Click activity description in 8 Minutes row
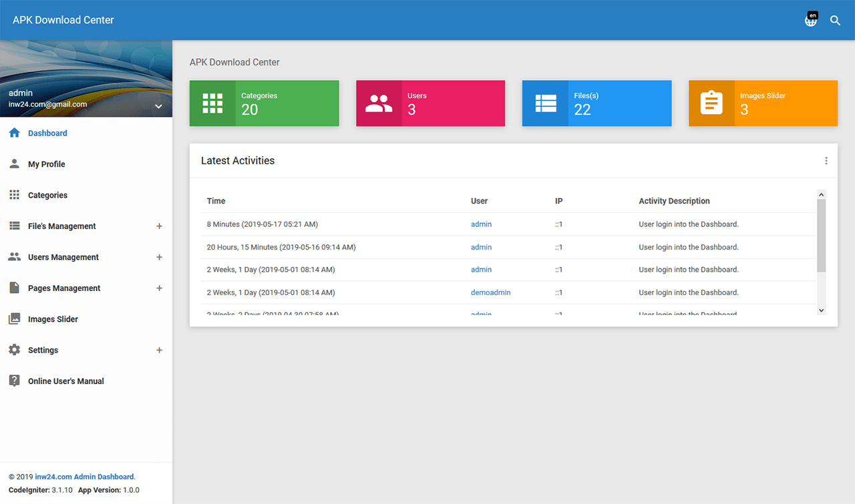The height and width of the screenshot is (504, 855). (689, 224)
